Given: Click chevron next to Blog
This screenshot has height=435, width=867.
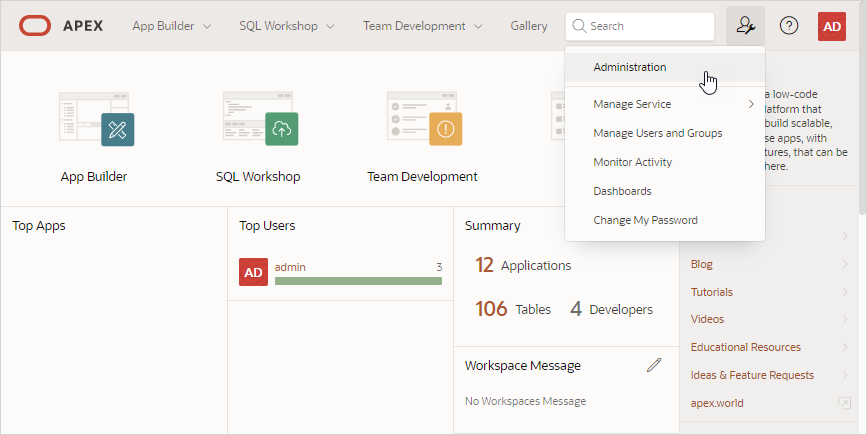Looking at the screenshot, I should click(x=845, y=264).
